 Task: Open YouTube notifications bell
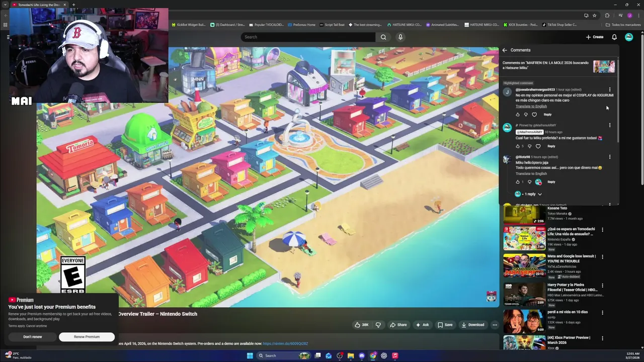click(614, 37)
